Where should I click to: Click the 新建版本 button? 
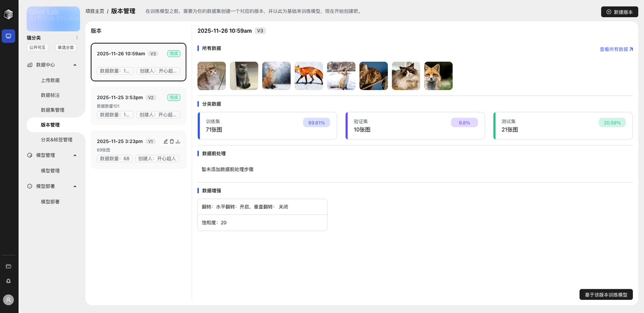point(619,11)
